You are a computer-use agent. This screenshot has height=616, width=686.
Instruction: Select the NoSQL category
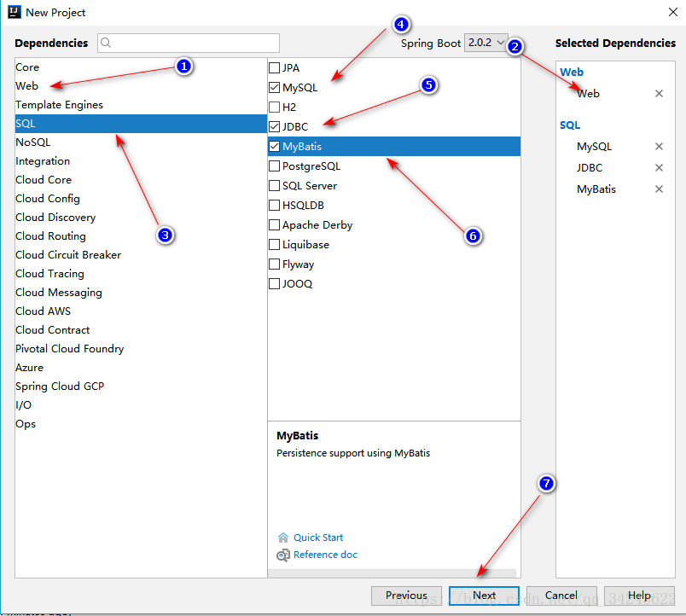pos(141,142)
